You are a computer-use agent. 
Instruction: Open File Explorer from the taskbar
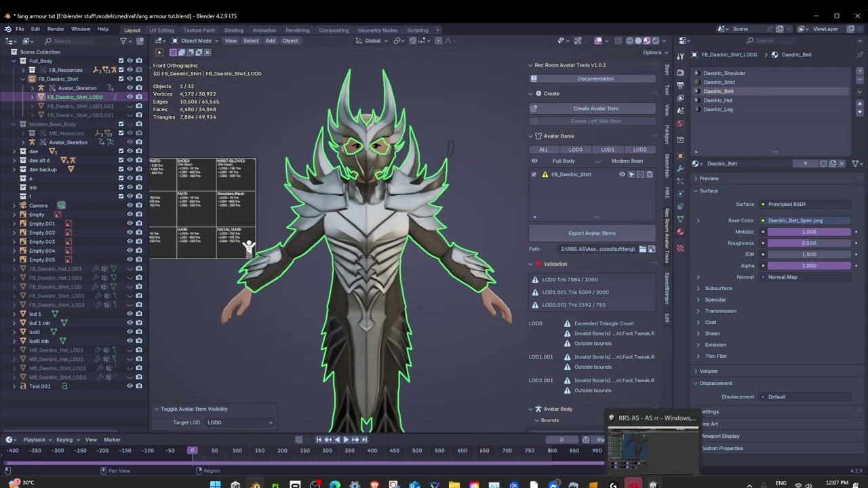point(454,484)
